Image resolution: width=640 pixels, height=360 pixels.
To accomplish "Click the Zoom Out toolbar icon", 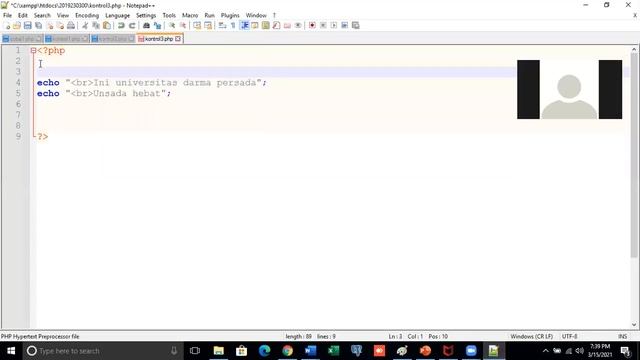I will point(183,25).
